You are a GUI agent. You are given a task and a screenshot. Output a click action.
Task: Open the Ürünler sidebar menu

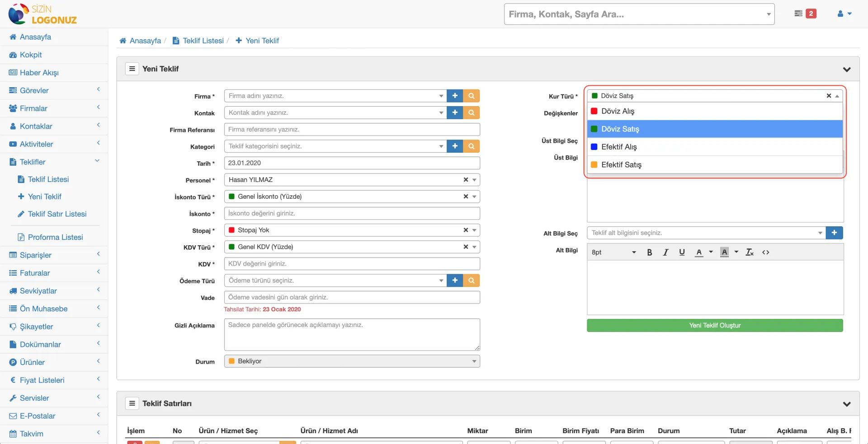[x=54, y=362]
